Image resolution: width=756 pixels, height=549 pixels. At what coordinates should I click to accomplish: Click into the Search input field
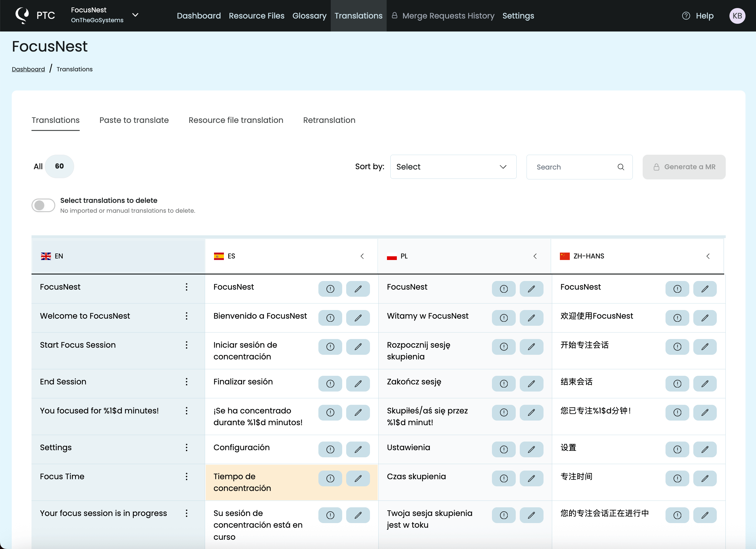click(573, 167)
